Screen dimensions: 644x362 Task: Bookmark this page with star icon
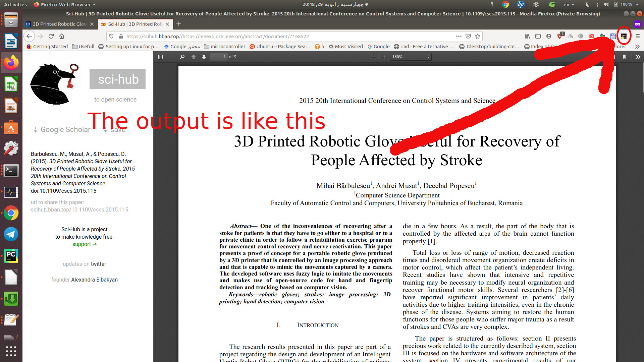[478, 36]
